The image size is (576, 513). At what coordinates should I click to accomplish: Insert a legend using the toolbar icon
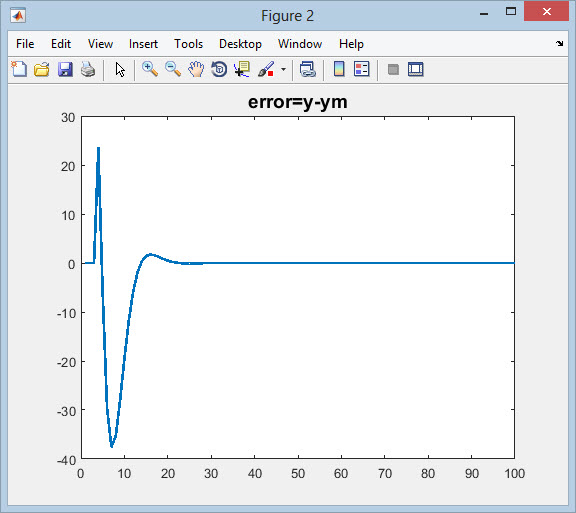361,69
